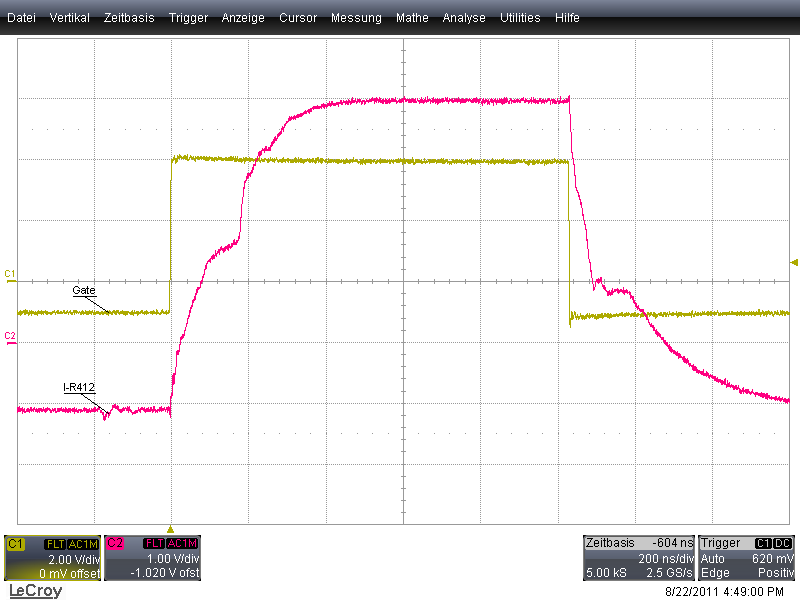Click the C1 trigger source badge
This screenshot has width=800, height=600.
click(x=763, y=543)
